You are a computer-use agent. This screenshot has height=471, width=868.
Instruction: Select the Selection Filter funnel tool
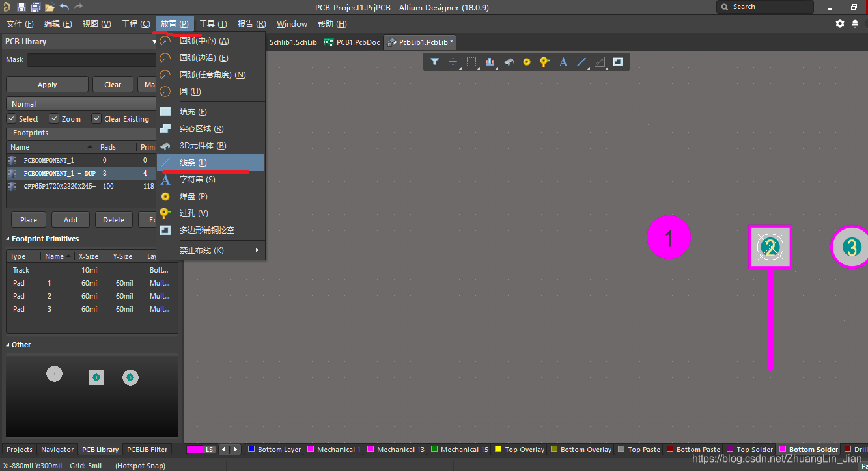point(435,62)
